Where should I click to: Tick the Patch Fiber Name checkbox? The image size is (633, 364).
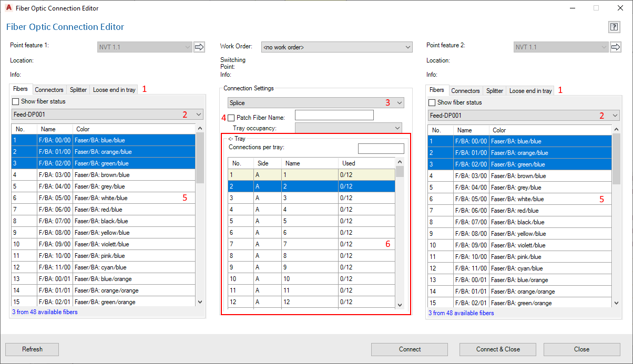[231, 118]
